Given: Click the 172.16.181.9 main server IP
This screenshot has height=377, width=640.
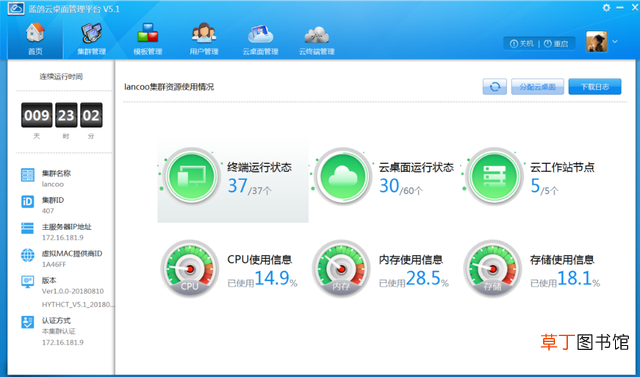Looking at the screenshot, I should pyautogui.click(x=62, y=237).
